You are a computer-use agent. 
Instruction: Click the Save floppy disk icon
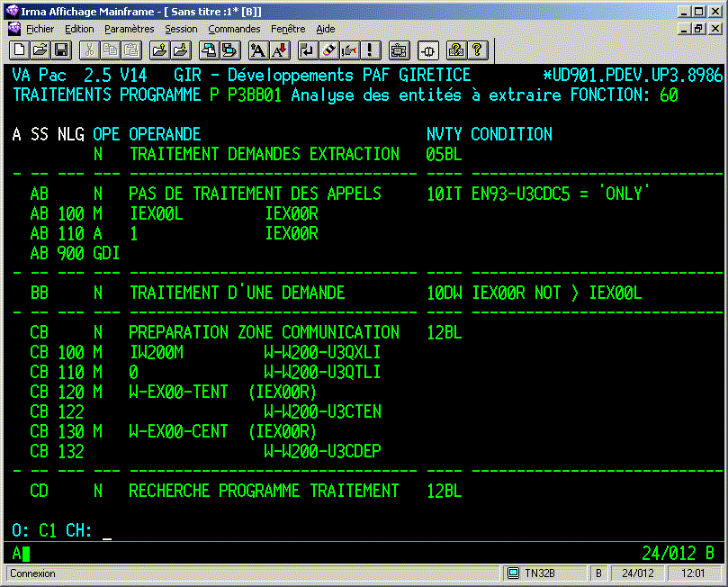click(x=61, y=50)
